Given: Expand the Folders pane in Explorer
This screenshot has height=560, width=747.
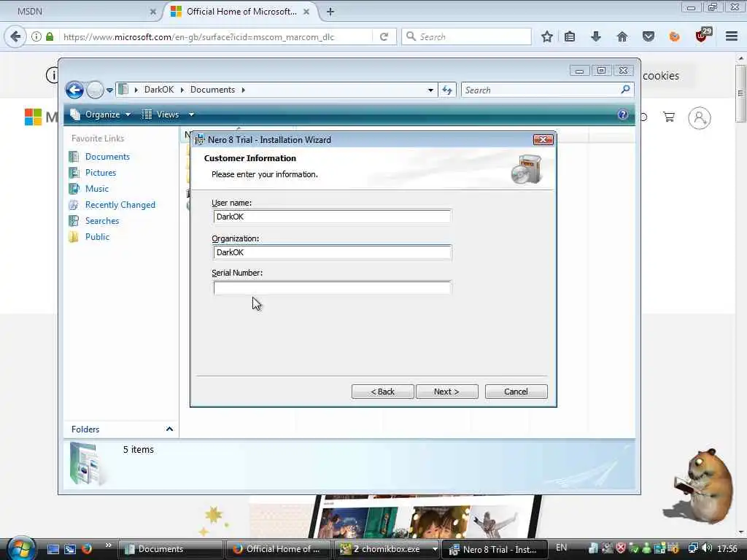Looking at the screenshot, I should tap(169, 429).
